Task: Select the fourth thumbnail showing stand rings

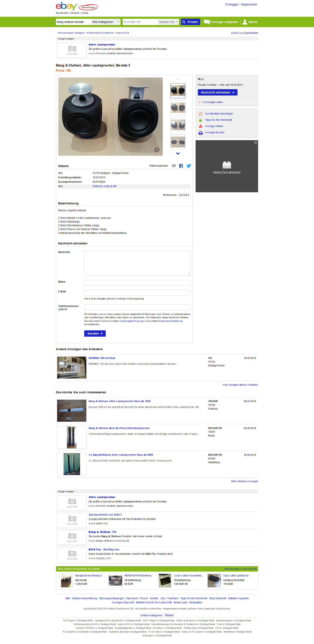Action: (x=178, y=142)
